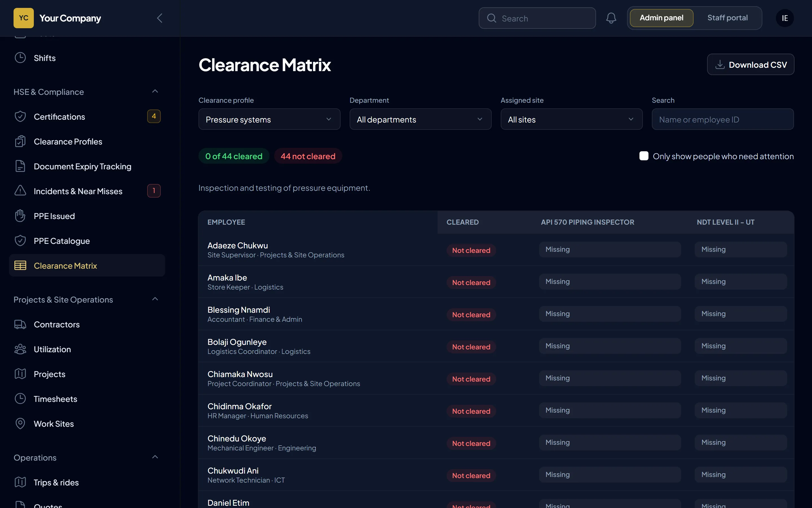Viewport: 812px width, 508px height.
Task: Select employee Amaka Ibe
Action: click(x=227, y=277)
